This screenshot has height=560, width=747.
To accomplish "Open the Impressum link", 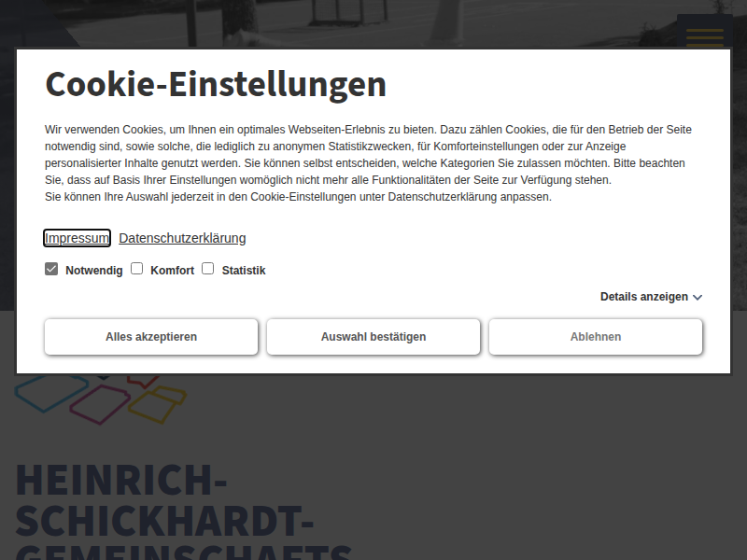I will 77,238.
